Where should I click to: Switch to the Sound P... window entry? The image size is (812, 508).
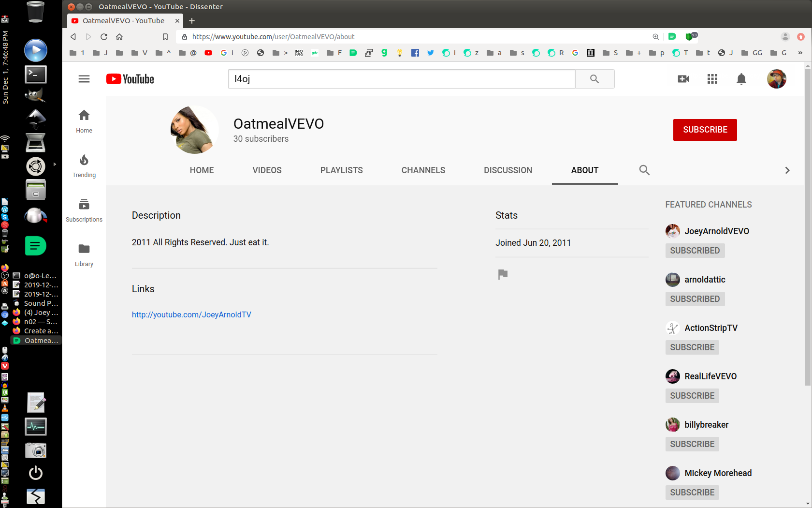pos(35,303)
